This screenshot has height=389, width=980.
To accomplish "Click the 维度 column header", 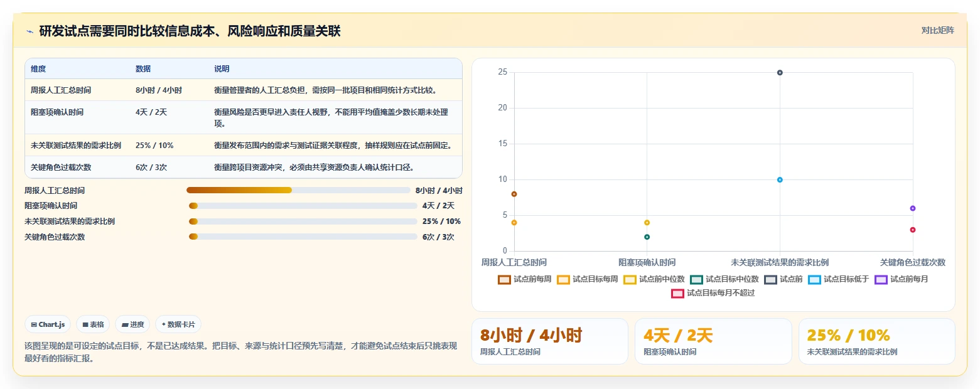I will coord(38,69).
